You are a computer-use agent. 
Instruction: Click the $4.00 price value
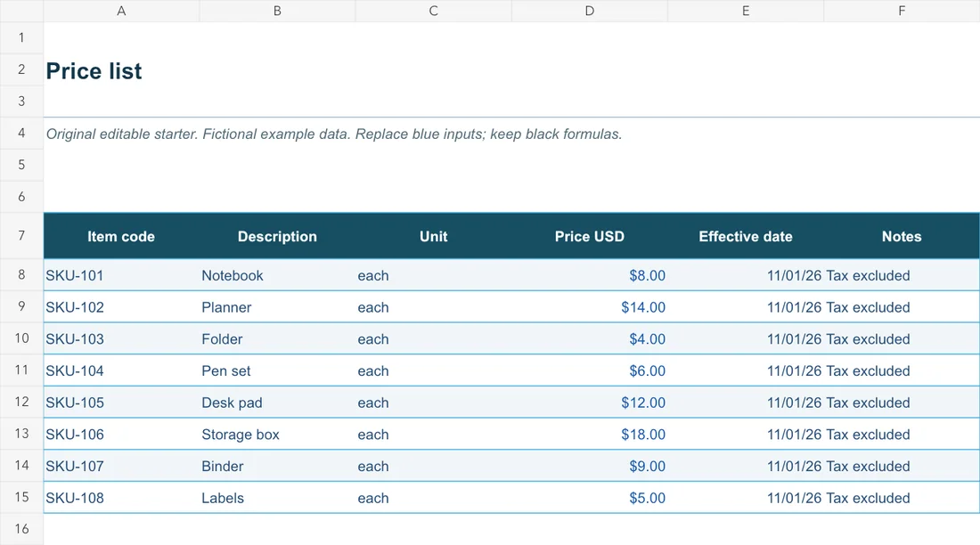pyautogui.click(x=647, y=339)
